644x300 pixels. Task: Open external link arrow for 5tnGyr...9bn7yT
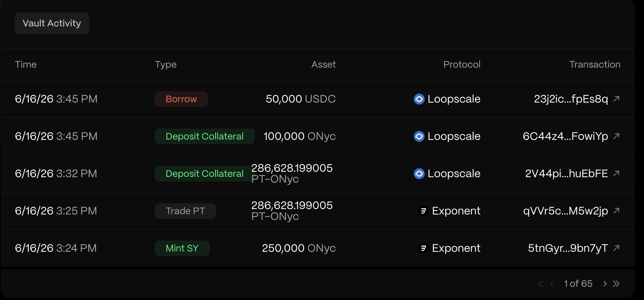click(616, 248)
